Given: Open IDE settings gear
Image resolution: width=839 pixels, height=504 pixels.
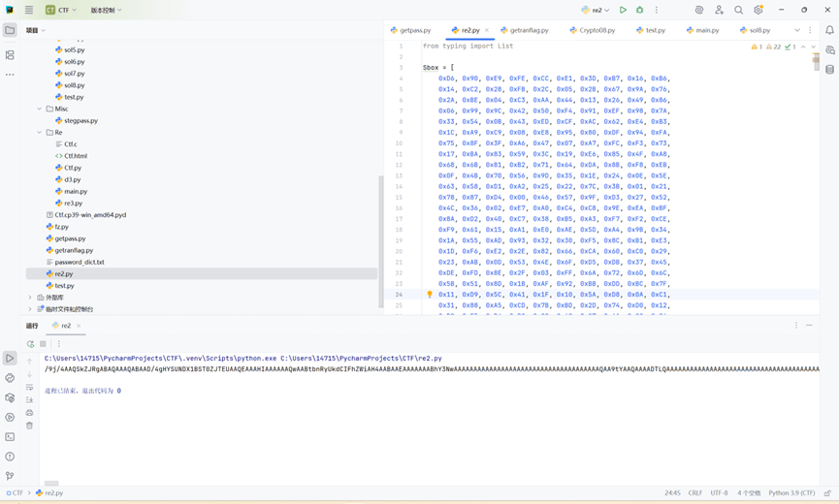Looking at the screenshot, I should coord(758,10).
